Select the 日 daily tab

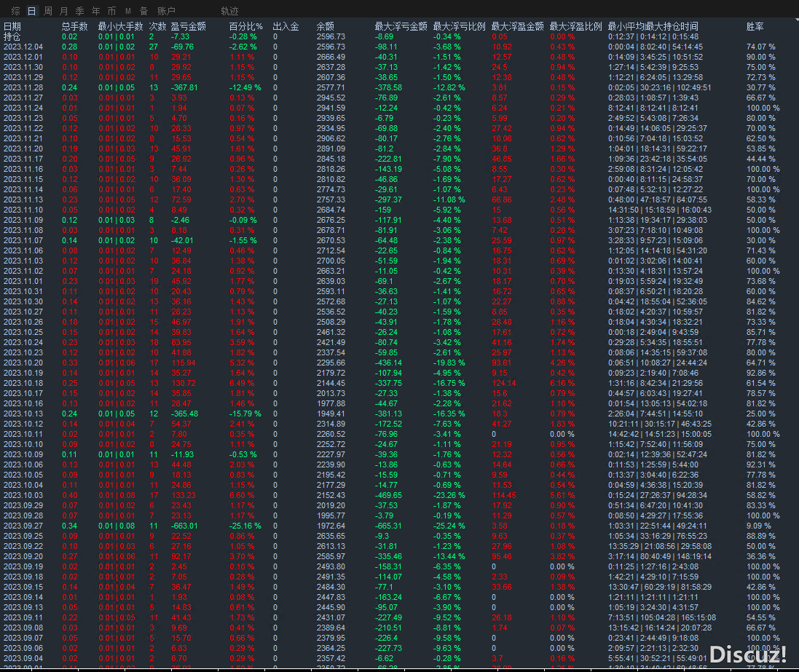(x=31, y=11)
